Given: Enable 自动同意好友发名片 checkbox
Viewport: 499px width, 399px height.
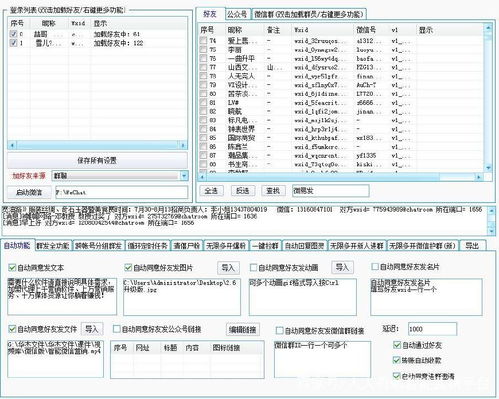Looking at the screenshot, I should (375, 266).
